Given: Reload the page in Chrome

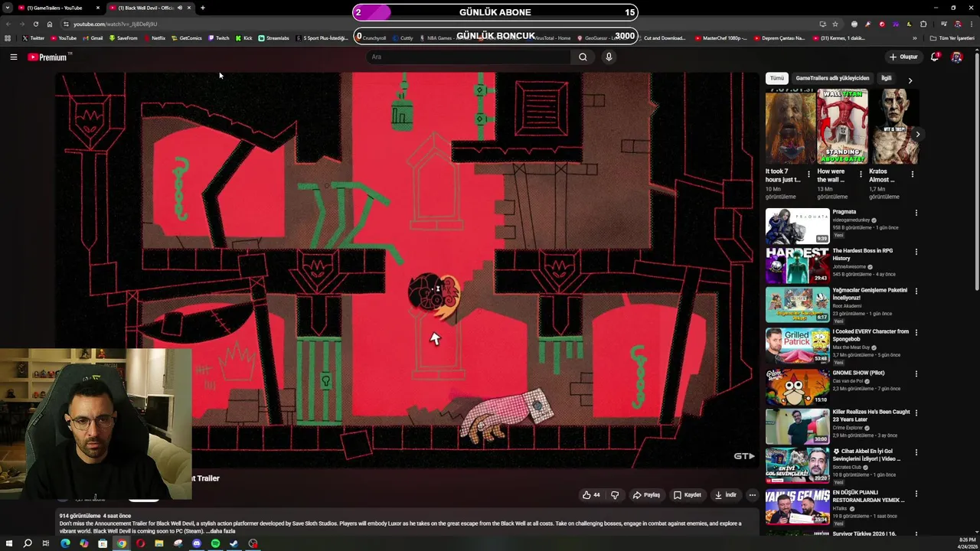Looking at the screenshot, I should click(35, 24).
